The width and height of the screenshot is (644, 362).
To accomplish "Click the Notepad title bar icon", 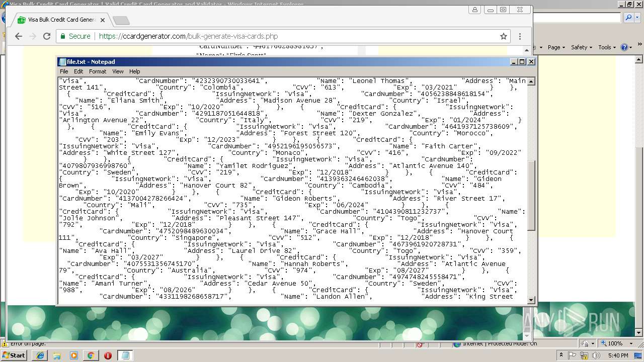I will click(62, 62).
